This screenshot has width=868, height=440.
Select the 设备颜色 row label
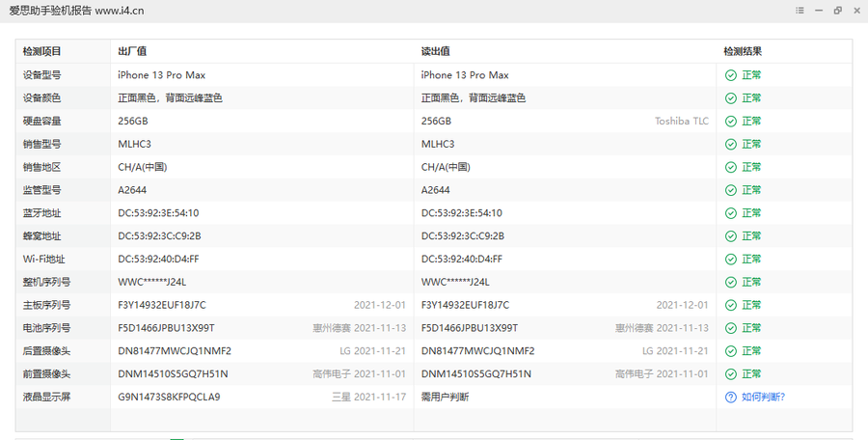click(42, 98)
